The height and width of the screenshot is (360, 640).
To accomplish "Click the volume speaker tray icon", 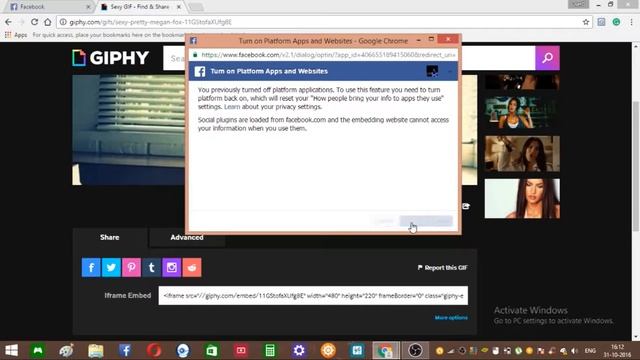I will tap(575, 351).
